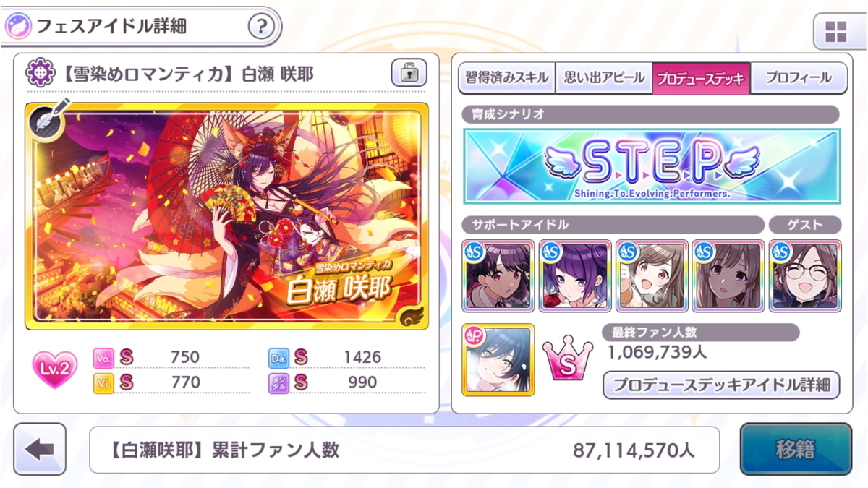The image size is (868, 488).
Task: Toggle the card lock icon
Action: [x=409, y=72]
